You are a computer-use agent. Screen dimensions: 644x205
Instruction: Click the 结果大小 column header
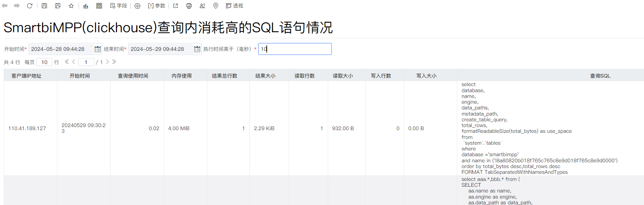tap(269, 76)
